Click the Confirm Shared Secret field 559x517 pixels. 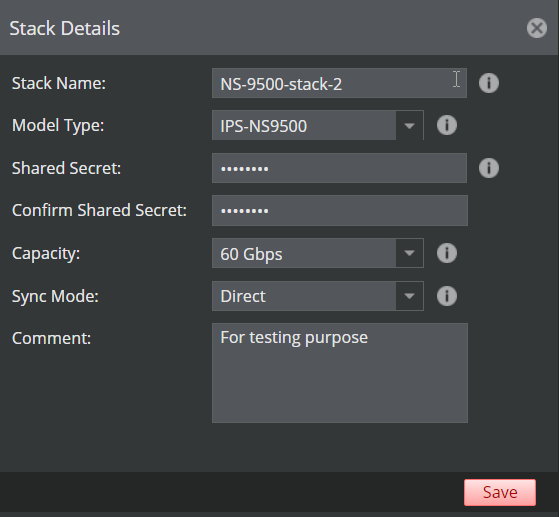tap(340, 210)
